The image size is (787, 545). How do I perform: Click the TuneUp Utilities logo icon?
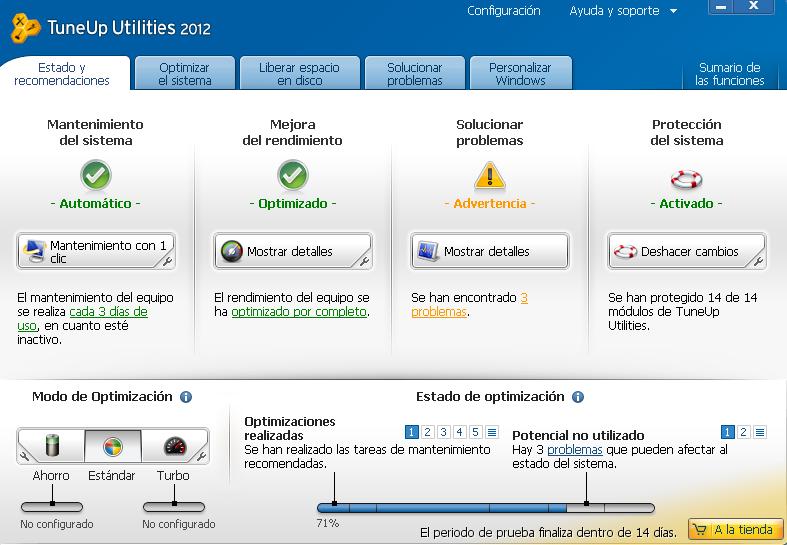coord(24,29)
